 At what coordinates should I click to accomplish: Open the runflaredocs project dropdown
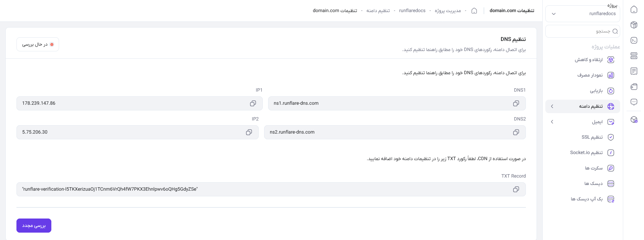[583, 14]
